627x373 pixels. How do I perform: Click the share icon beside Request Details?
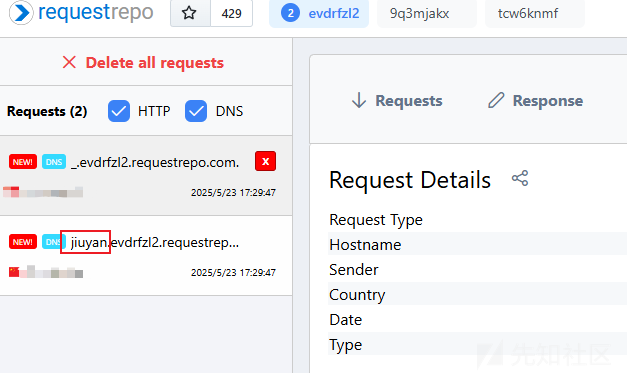click(520, 178)
